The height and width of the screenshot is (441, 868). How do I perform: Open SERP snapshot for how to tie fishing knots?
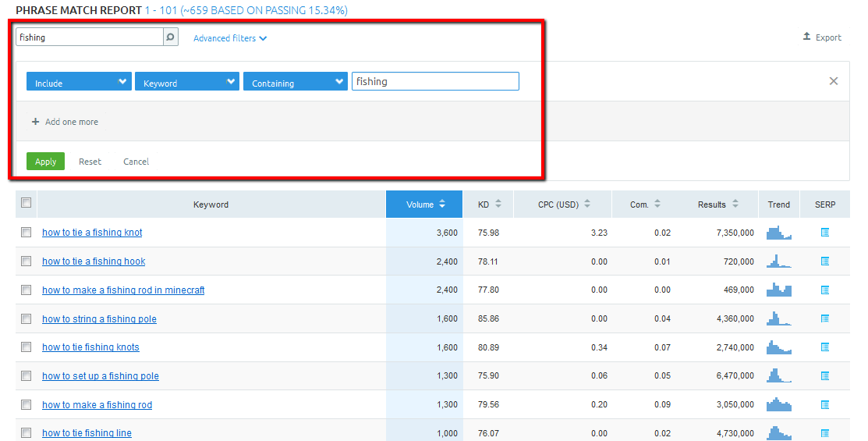(825, 347)
